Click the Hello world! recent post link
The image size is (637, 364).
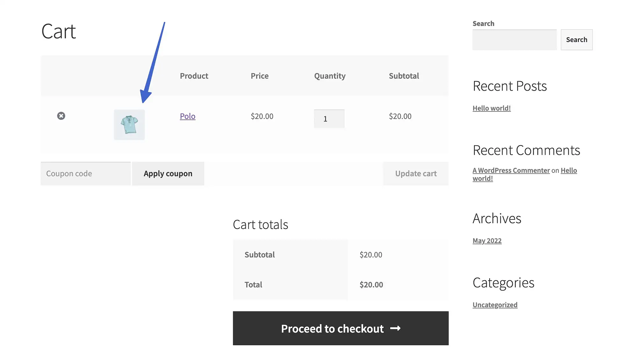click(x=491, y=108)
